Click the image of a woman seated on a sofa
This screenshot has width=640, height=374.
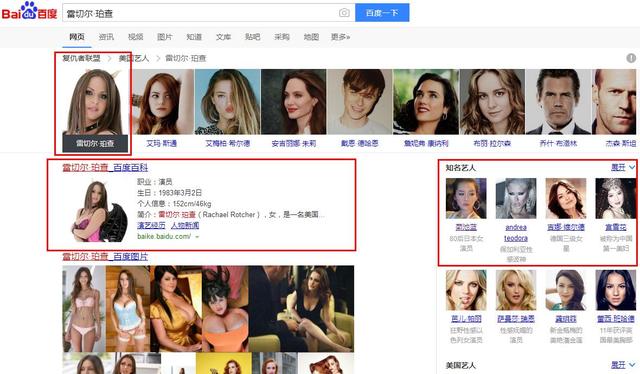tap(301, 309)
